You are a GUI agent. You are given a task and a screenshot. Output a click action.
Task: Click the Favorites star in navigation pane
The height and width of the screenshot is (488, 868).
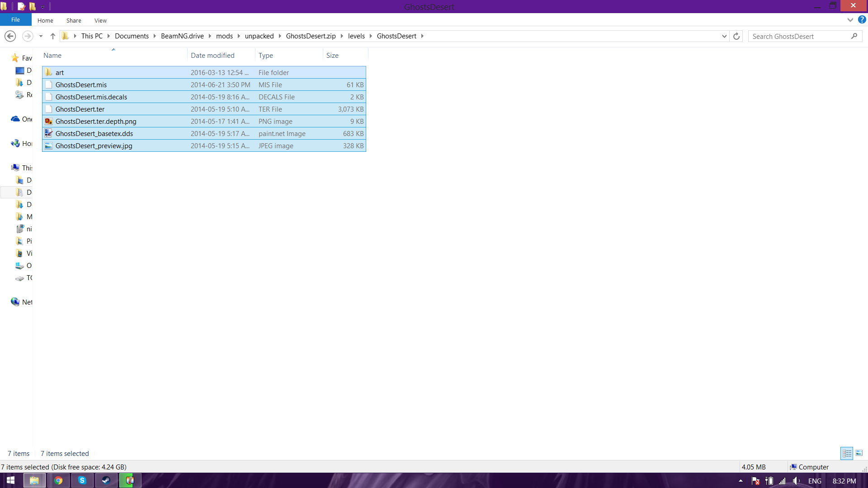[x=15, y=58]
